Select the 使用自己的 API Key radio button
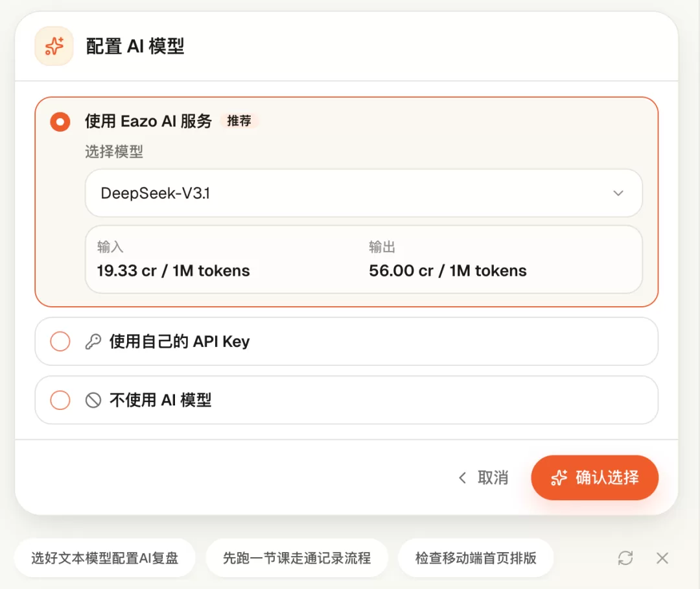This screenshot has height=589, width=700. tap(60, 341)
